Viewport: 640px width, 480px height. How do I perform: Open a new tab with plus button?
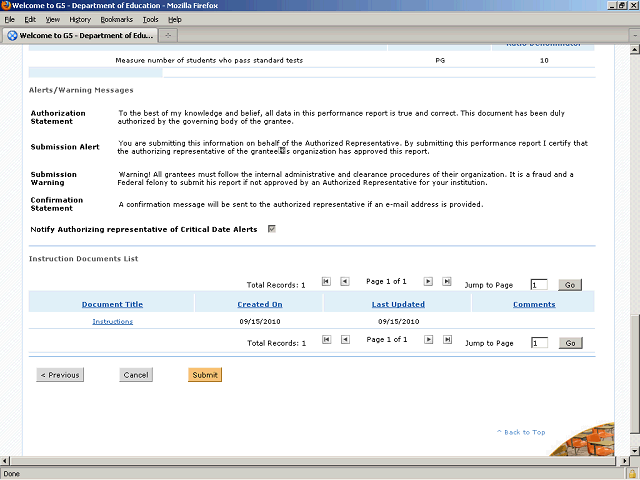point(168,36)
